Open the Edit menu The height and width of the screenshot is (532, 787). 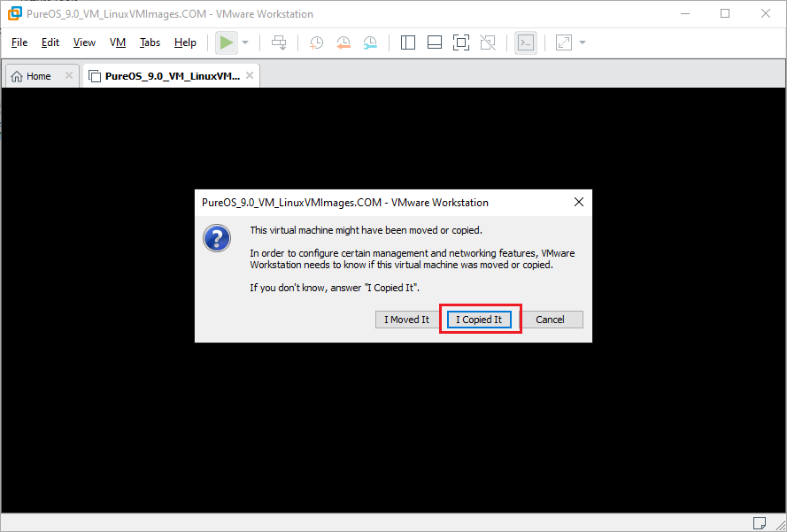point(50,42)
